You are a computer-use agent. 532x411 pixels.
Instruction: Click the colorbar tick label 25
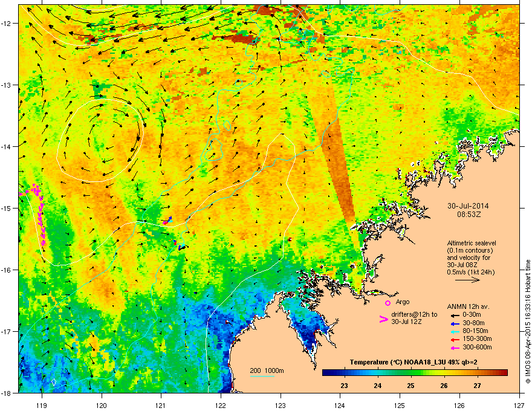411,386
